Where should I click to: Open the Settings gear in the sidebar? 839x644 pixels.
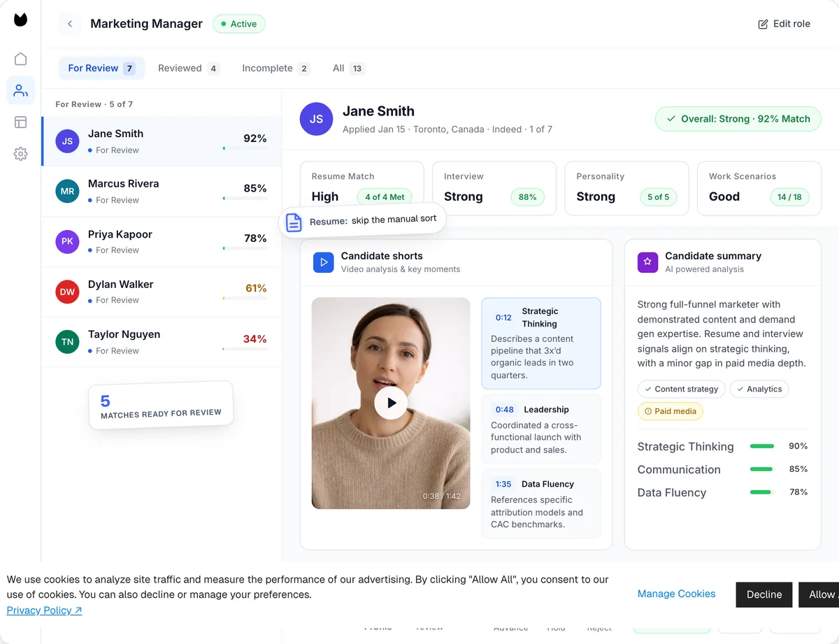(20, 154)
